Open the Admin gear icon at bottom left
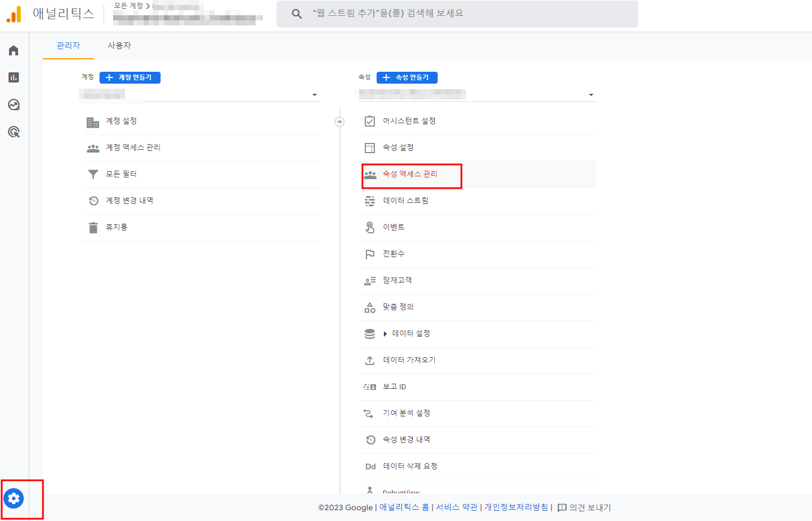 coord(14,498)
